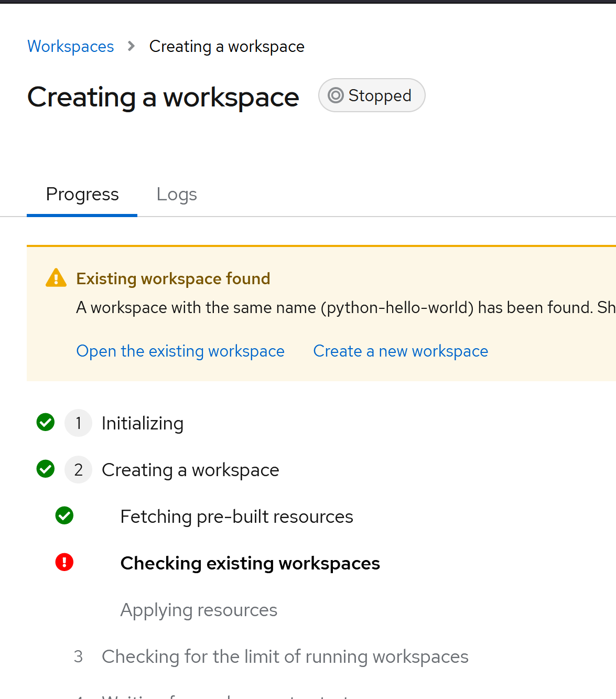This screenshot has width=616, height=699.
Task: Click the Stopped status badge
Action: 372,95
